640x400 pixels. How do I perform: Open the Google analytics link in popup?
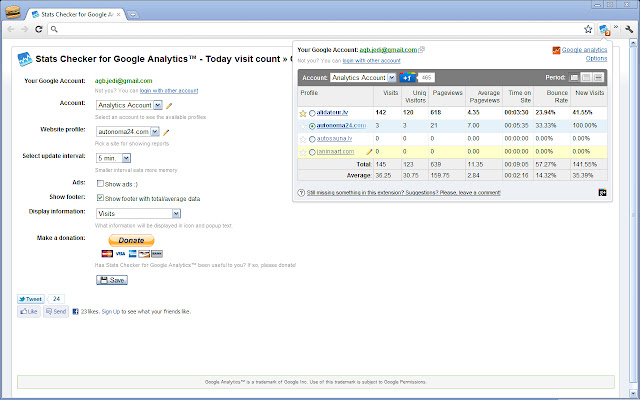pyautogui.click(x=584, y=50)
